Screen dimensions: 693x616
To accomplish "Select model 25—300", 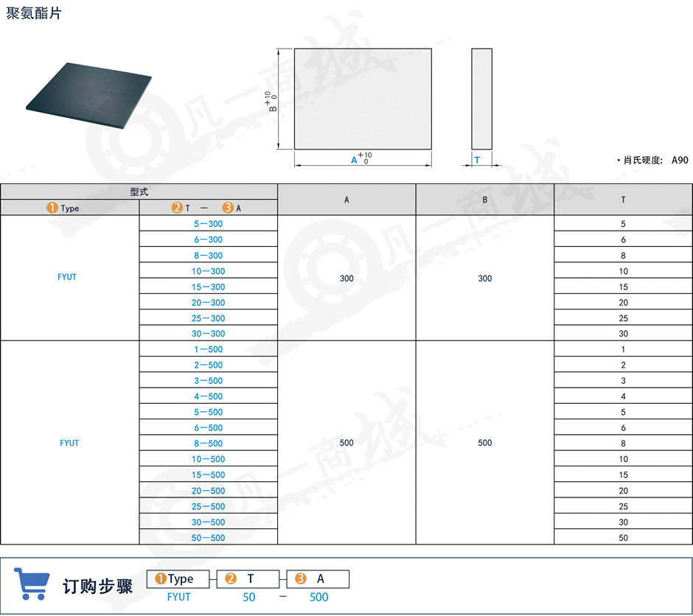I will 208,318.
